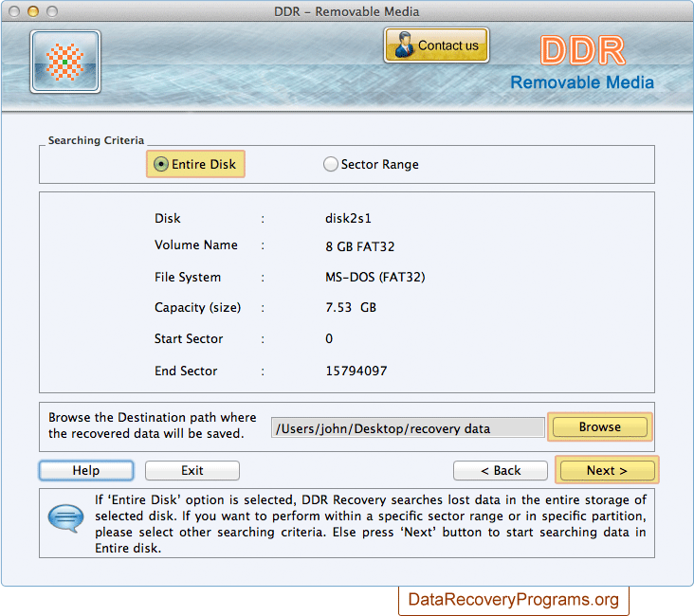
Task: Go back with the < Back button
Action: click(x=501, y=470)
